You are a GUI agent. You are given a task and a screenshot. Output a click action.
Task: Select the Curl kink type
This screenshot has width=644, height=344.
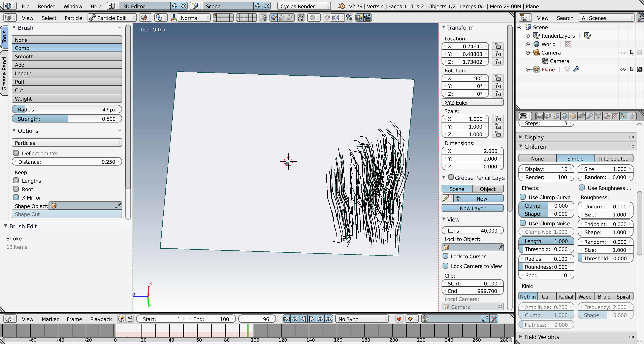point(546,296)
